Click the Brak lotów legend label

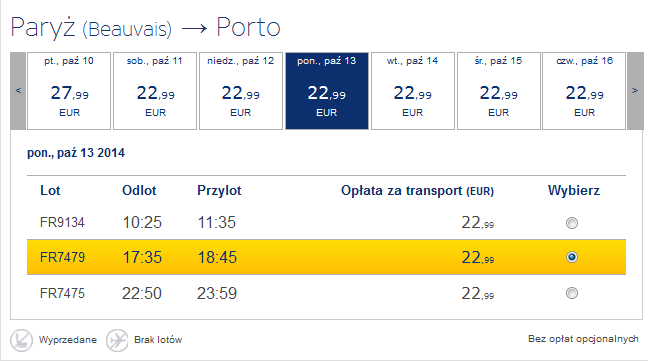click(x=158, y=340)
